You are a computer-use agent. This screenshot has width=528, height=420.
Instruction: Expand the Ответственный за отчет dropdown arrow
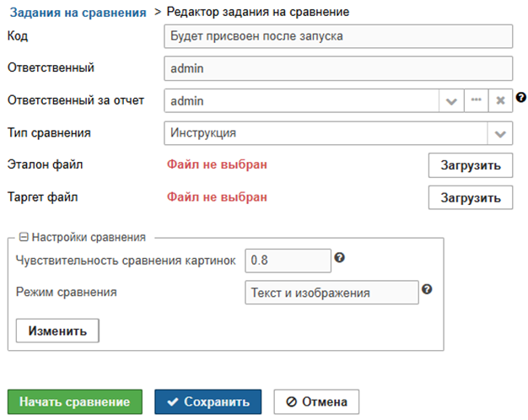point(451,100)
